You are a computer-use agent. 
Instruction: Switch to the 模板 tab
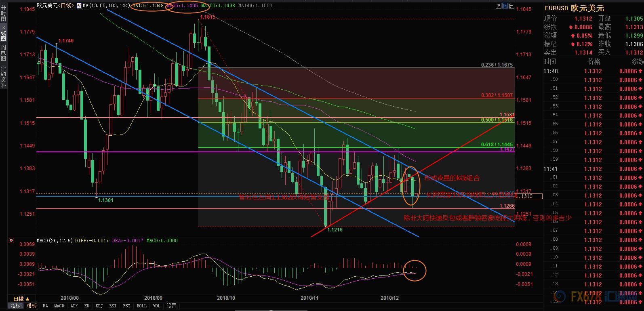[32, 306]
